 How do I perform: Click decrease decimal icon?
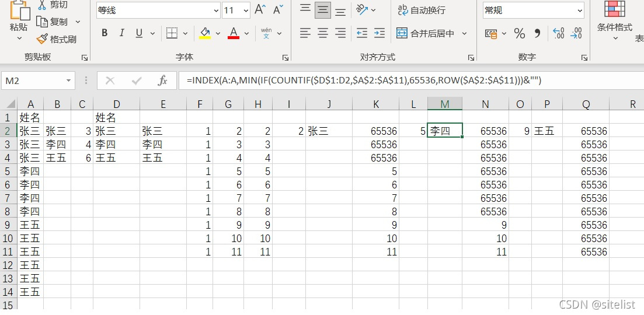[577, 33]
